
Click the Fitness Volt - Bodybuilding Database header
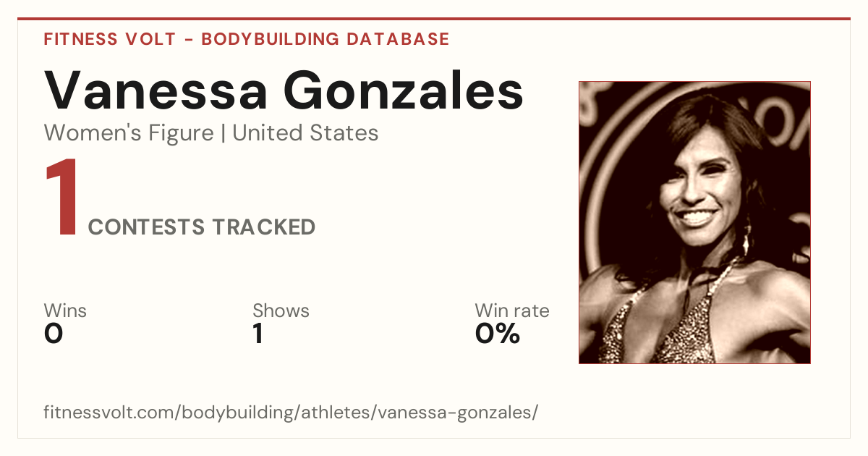[247, 39]
